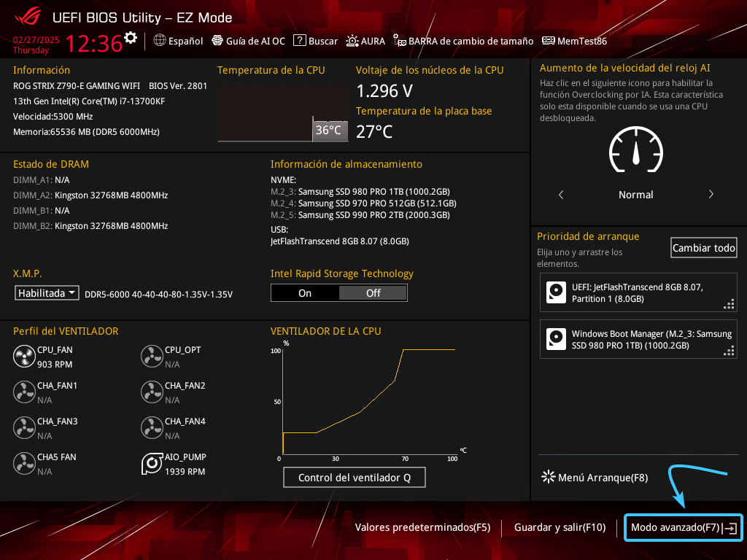The width and height of the screenshot is (747, 560).
Task: Click DIMM_A1 N/A row
Action: [x=42, y=180]
